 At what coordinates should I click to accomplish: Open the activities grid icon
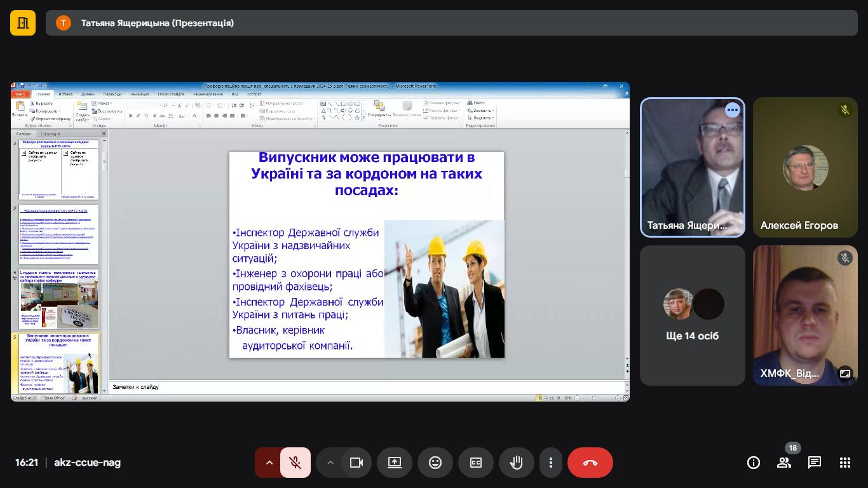coord(845,463)
